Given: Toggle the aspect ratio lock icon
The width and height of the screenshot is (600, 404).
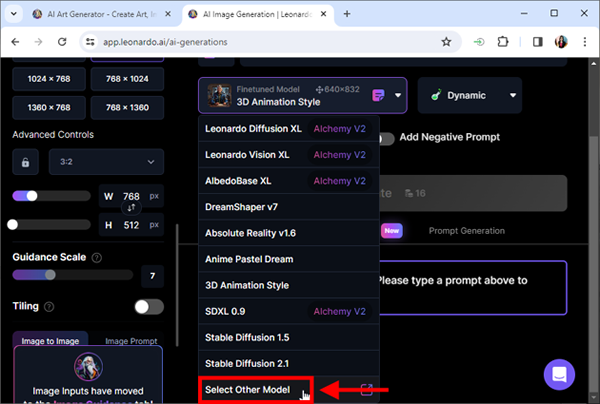Looking at the screenshot, I should tap(26, 162).
